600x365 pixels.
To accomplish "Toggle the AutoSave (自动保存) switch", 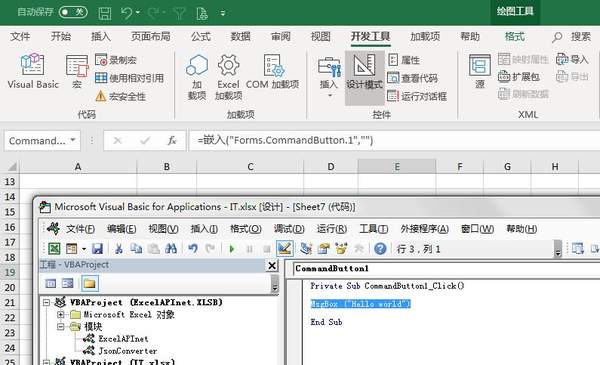I will pyautogui.click(x=73, y=12).
